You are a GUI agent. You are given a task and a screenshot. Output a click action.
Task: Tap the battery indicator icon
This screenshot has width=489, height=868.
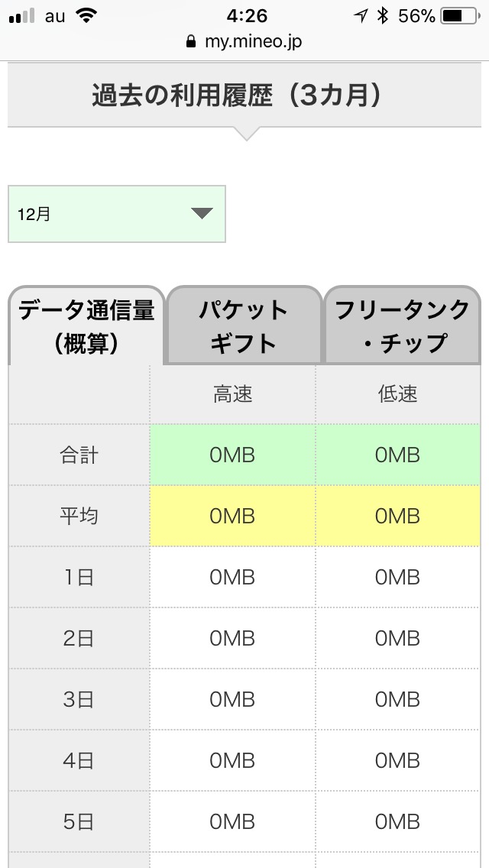pyautogui.click(x=461, y=16)
